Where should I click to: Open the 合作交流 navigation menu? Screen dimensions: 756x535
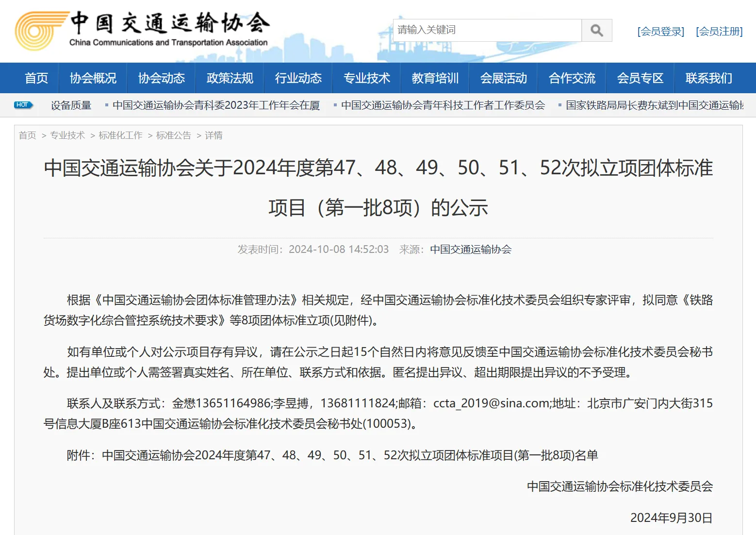pyautogui.click(x=572, y=78)
